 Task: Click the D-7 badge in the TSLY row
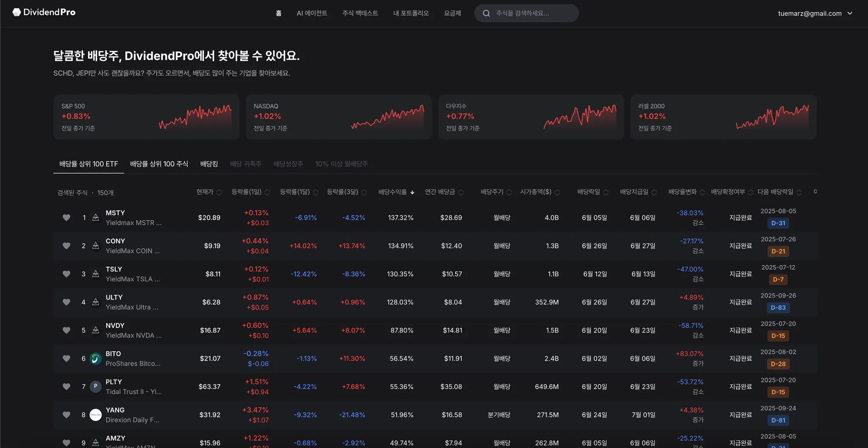(778, 279)
